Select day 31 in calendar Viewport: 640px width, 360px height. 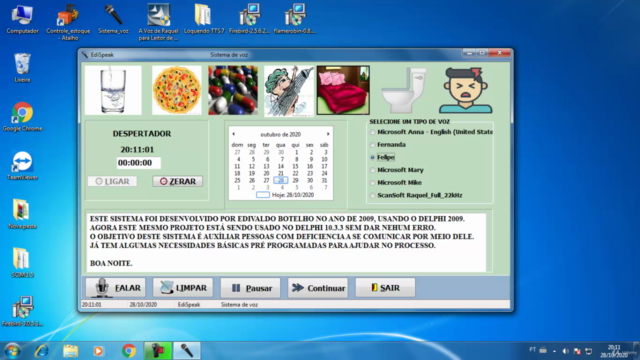[x=324, y=180]
